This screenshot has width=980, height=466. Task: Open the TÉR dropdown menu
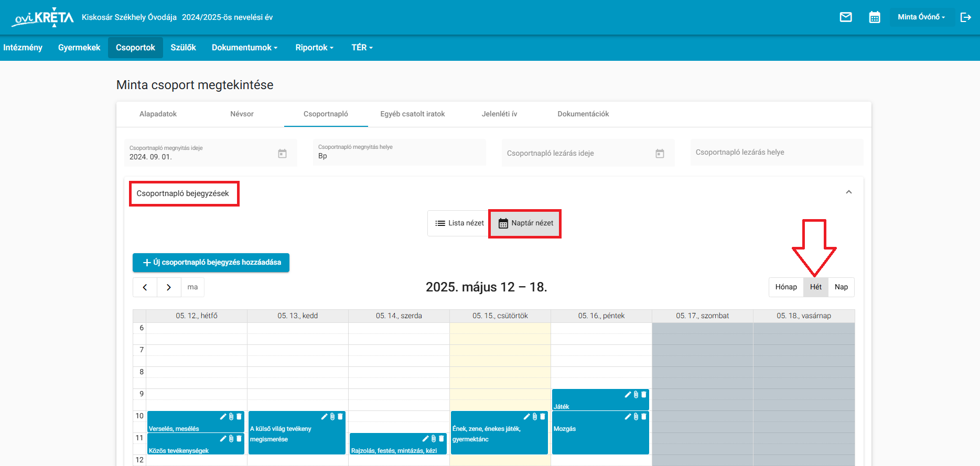[x=362, y=48]
